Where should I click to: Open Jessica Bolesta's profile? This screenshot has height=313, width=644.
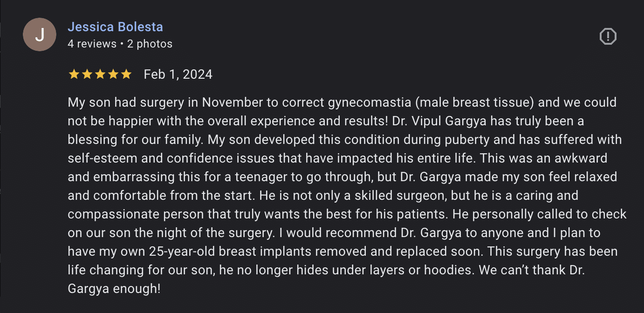tap(115, 27)
